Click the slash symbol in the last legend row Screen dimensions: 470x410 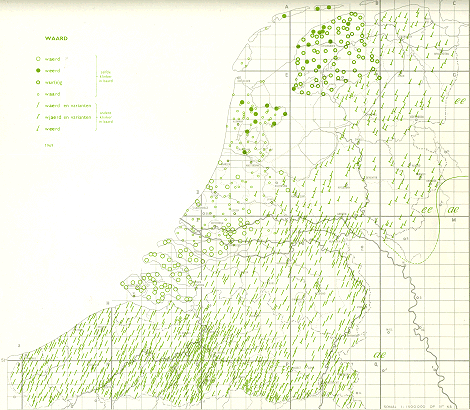38,129
